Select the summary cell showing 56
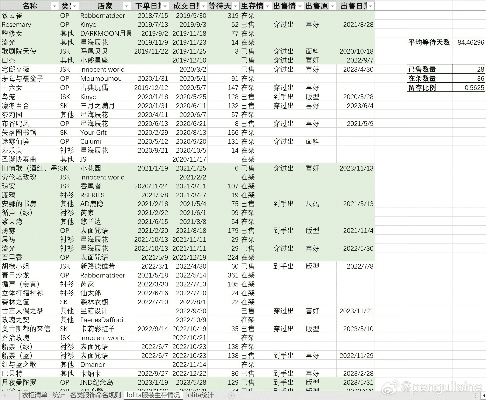 (x=469, y=78)
